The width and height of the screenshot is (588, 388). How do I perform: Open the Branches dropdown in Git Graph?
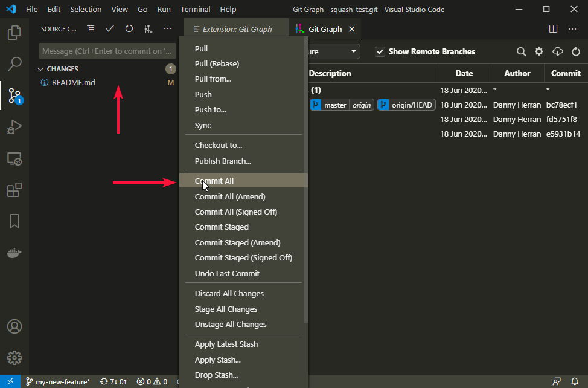point(334,51)
